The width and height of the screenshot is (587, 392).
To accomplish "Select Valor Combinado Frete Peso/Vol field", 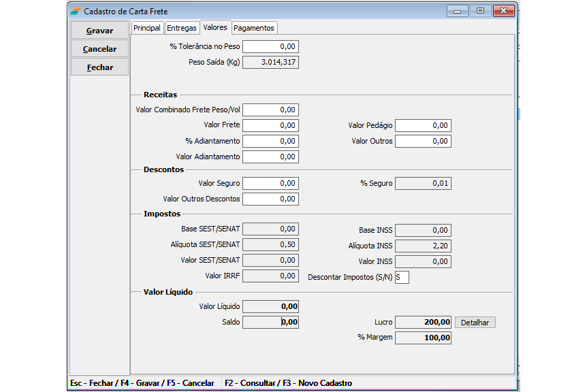I will click(x=270, y=110).
